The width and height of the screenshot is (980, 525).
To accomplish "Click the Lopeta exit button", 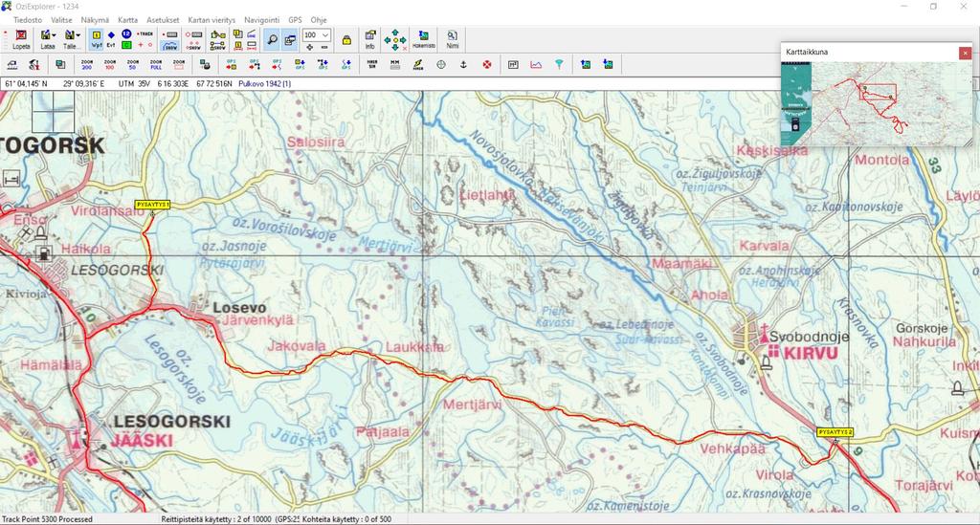I will 21,39.
